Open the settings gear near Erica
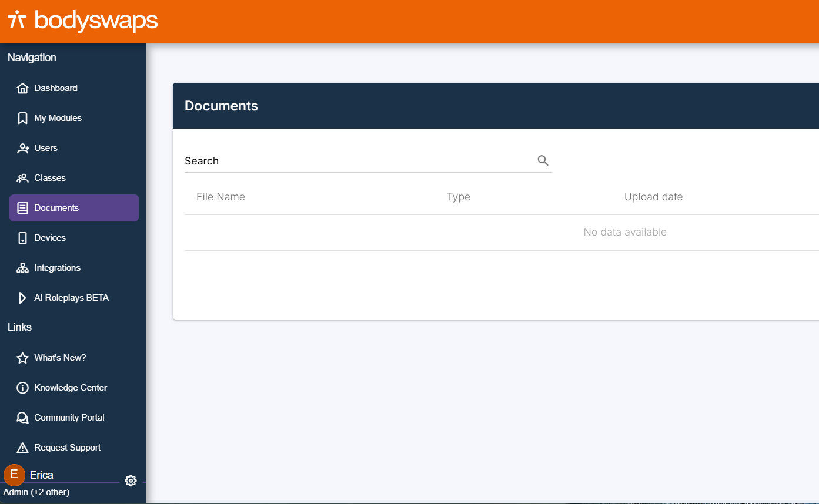819x504 pixels. pyautogui.click(x=131, y=480)
